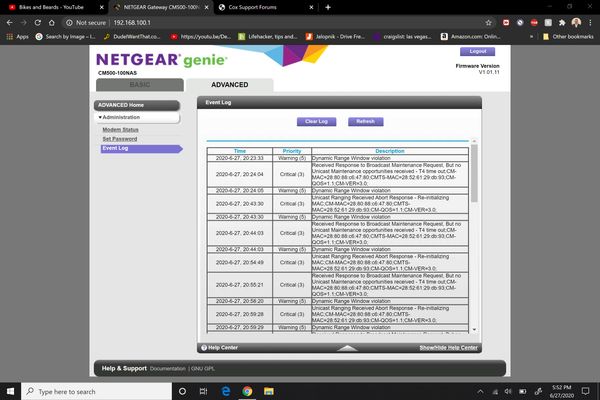Select the NETGEAR Gateway CM500 tab
600x400 pixels.
[x=161, y=7]
